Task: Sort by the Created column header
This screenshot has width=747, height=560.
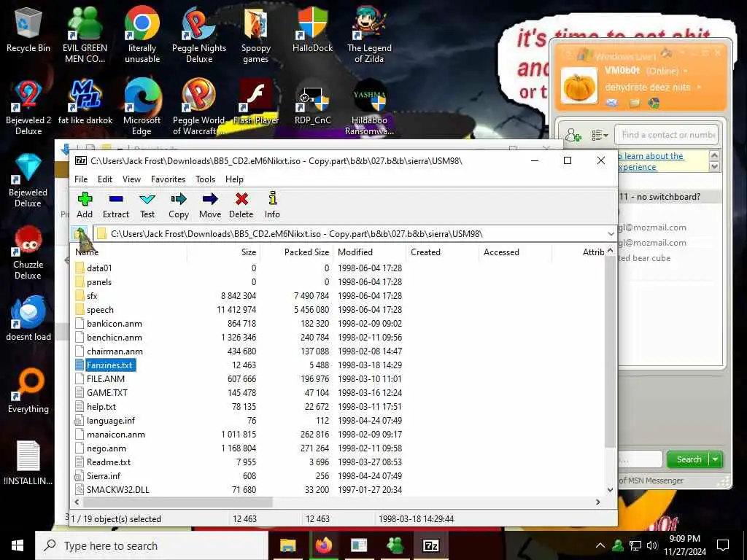Action: point(442,252)
